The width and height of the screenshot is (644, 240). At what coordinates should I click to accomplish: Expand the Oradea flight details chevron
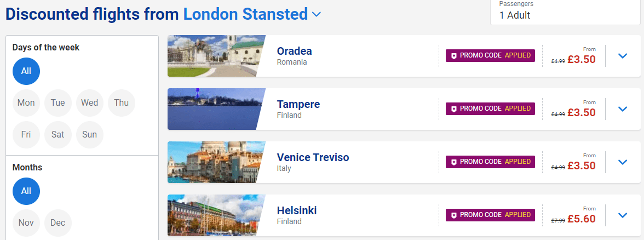[623, 56]
